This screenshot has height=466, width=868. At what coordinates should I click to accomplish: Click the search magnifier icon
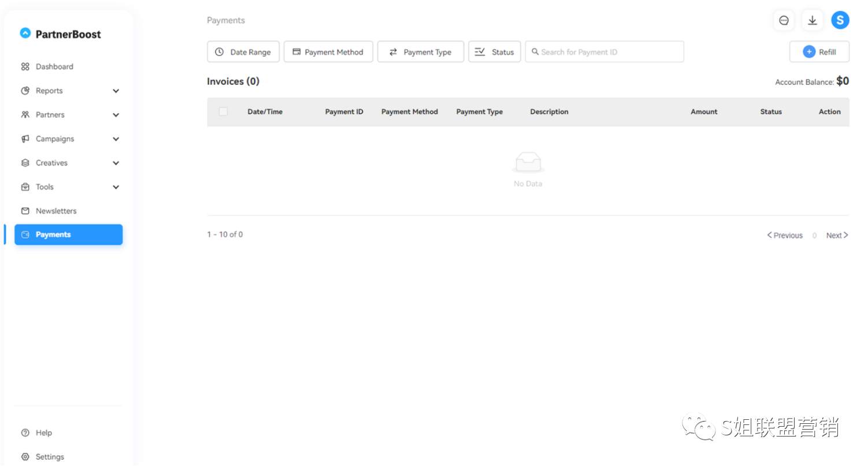(x=536, y=52)
